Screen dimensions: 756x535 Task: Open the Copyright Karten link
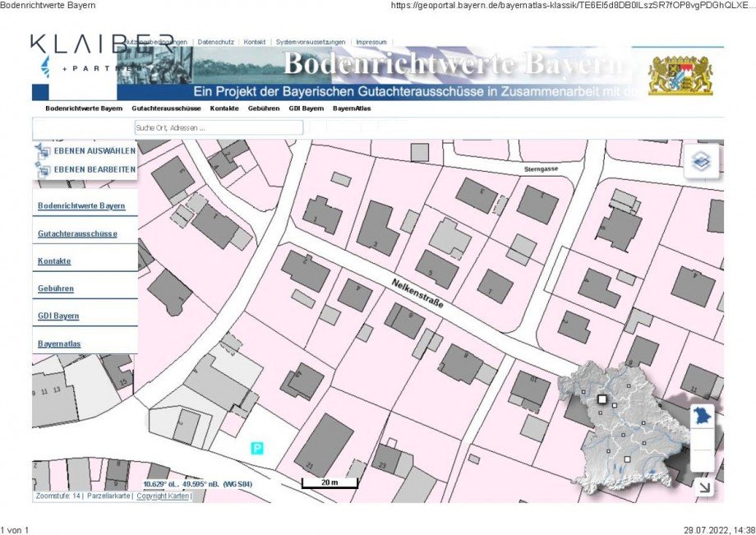163,496
